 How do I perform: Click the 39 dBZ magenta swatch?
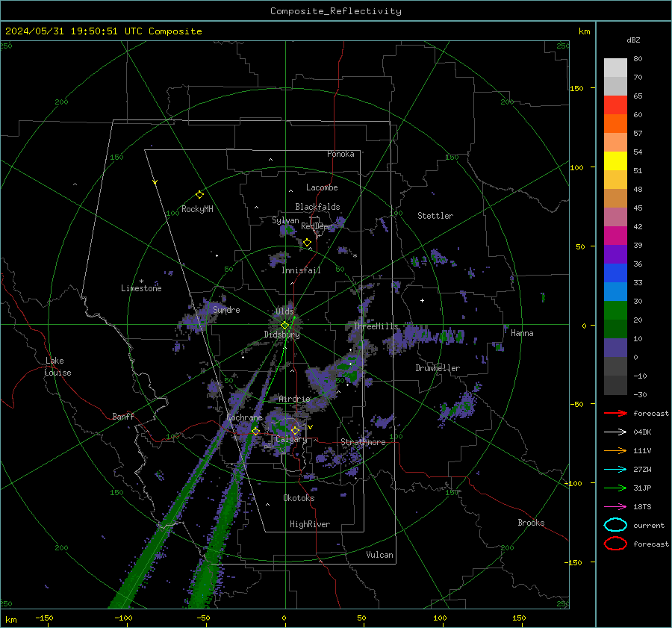615,235
